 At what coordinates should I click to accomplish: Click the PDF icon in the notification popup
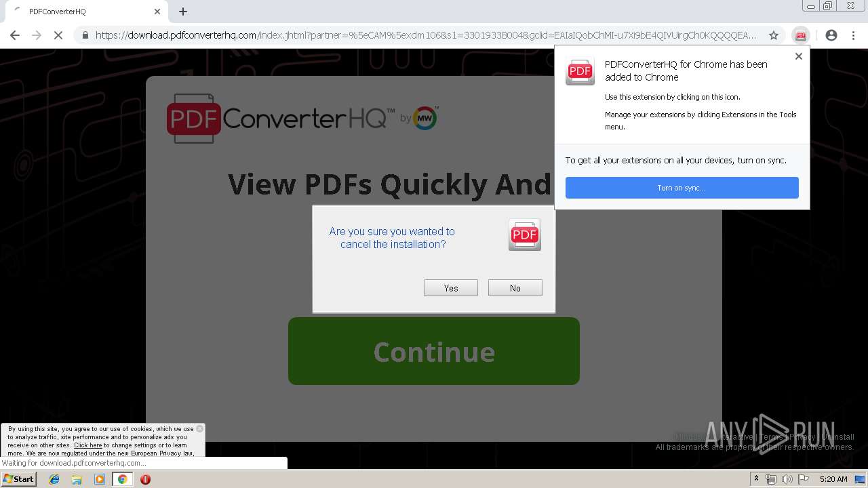click(x=580, y=71)
